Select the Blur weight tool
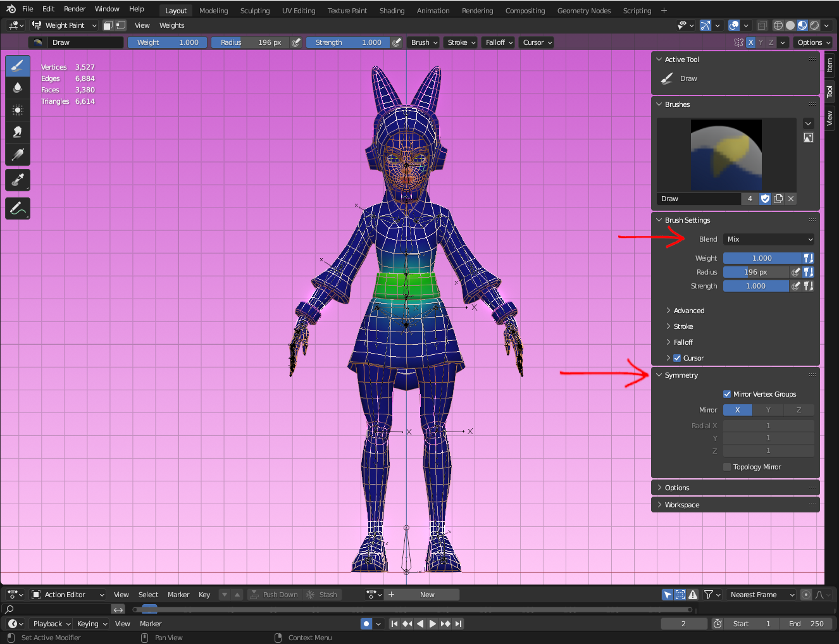This screenshot has width=839, height=644. (18, 88)
